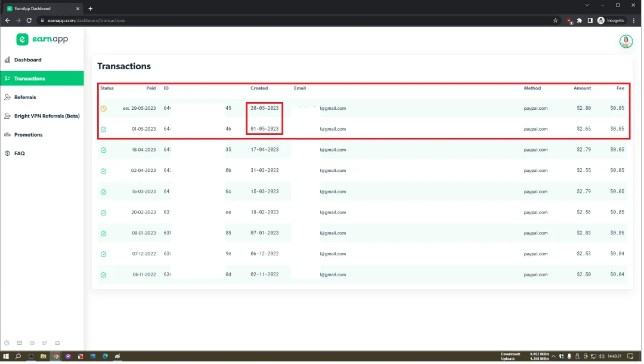The image size is (644, 364).
Task: Open the Twitter icon at sidebar bottom
Action: pyautogui.click(x=45, y=344)
